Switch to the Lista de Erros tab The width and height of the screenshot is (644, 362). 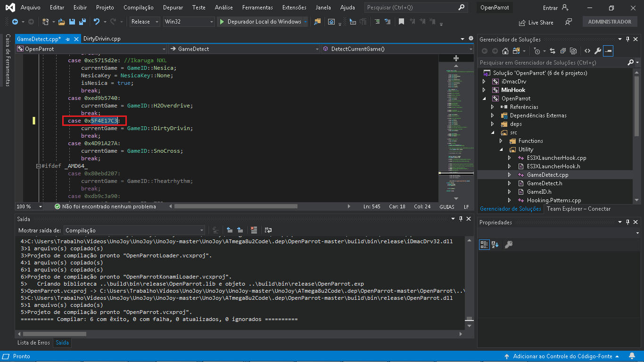33,343
